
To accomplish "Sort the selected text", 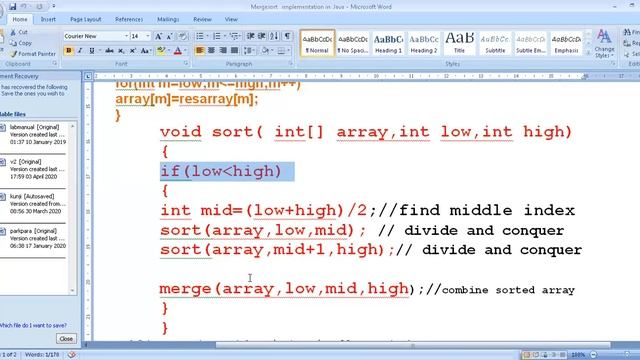I will [274, 36].
